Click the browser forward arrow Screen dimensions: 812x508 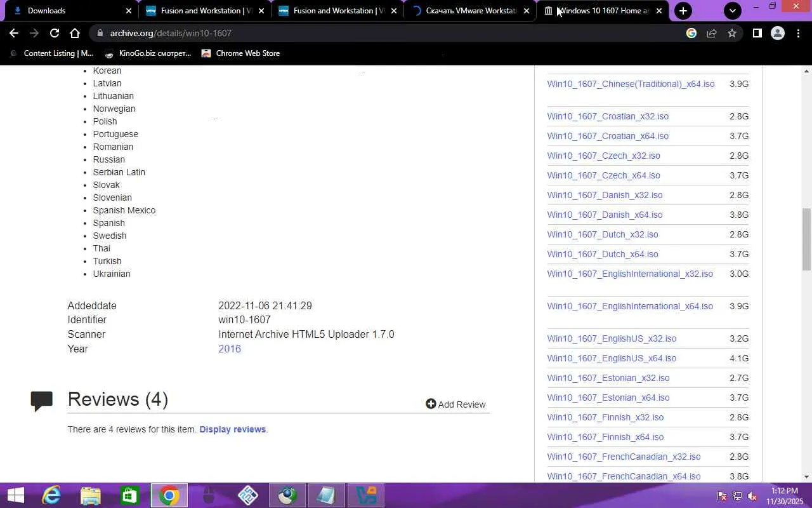coord(34,33)
